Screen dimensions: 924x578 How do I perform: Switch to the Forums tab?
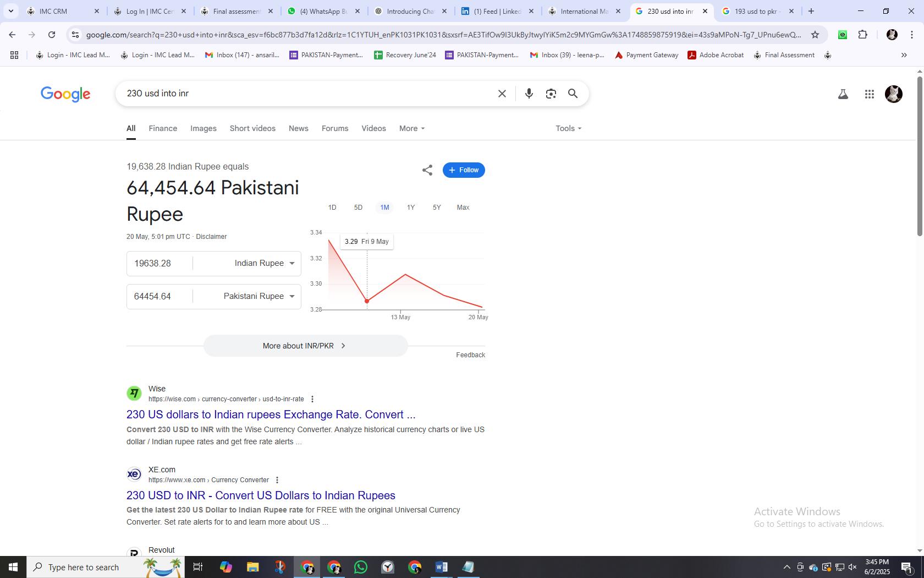tap(335, 128)
